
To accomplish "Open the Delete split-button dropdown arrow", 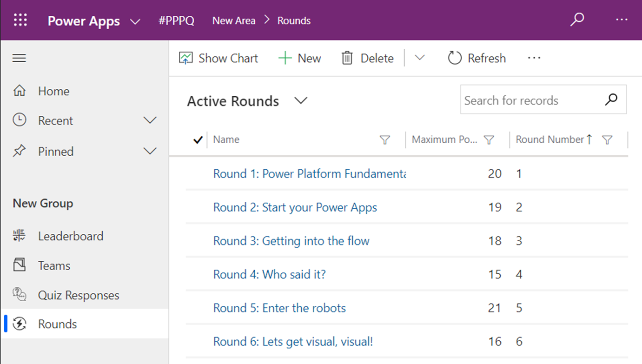I will 420,58.
